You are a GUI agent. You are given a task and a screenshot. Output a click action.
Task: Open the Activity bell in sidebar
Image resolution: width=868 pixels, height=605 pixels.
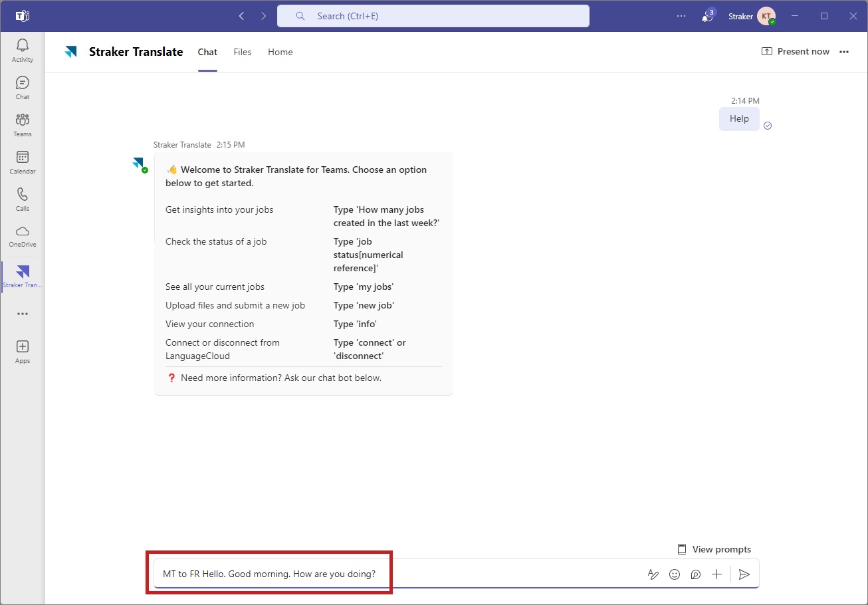[x=23, y=51]
